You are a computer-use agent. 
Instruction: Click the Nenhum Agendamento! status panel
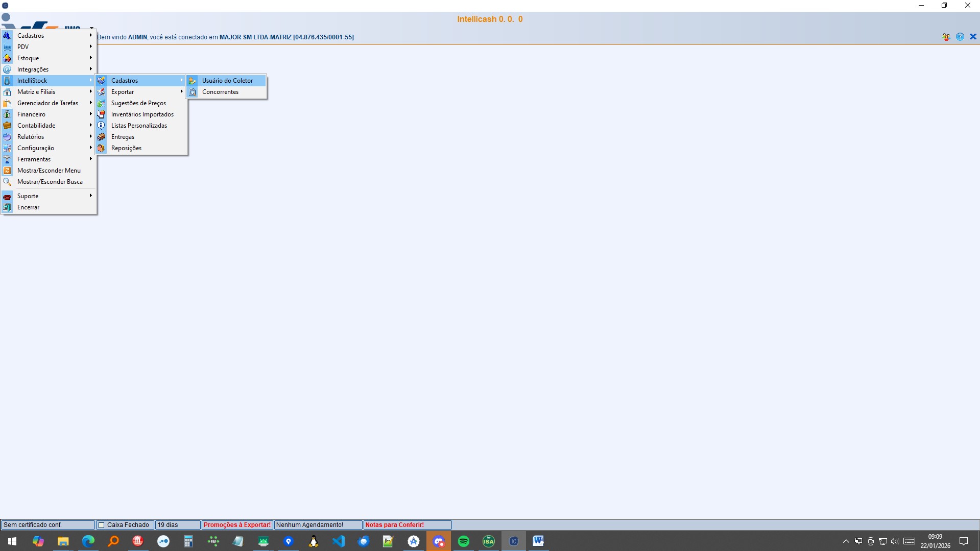coord(309,525)
